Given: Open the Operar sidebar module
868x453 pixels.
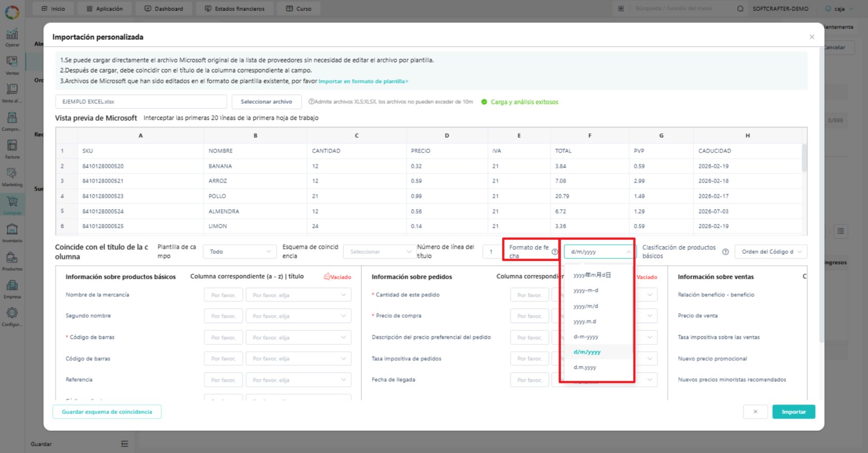Looking at the screenshot, I should [x=12, y=37].
